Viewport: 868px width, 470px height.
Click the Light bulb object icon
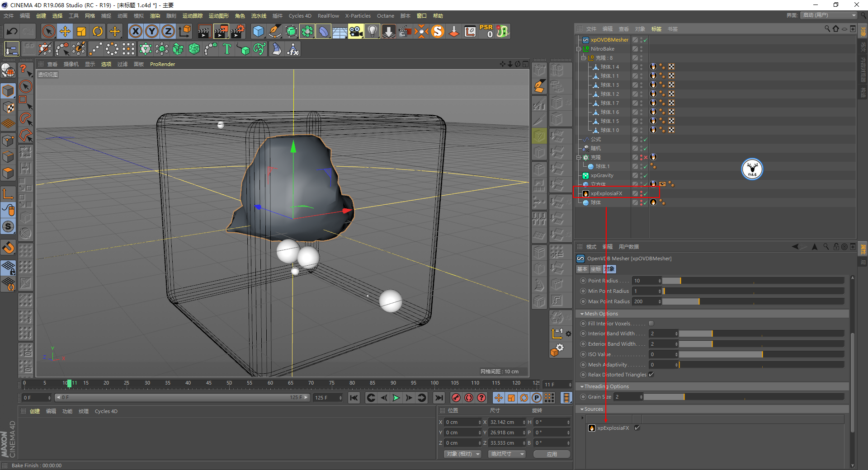coord(372,31)
